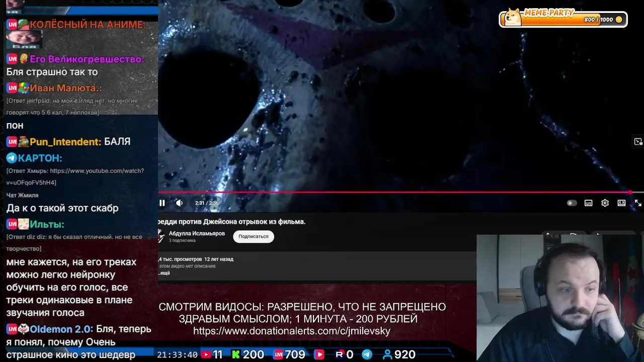Click the streamer webcam feed
The image size is (644, 362).
point(560,298)
